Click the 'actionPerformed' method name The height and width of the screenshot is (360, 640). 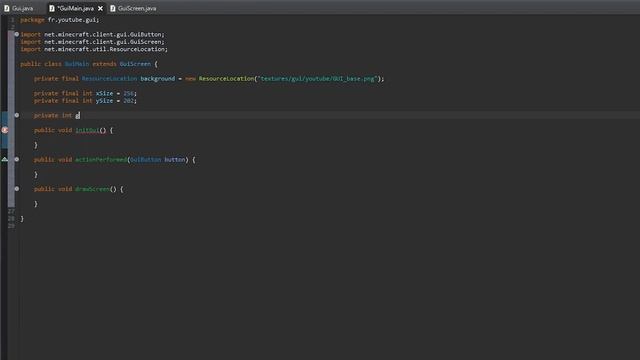point(101,159)
